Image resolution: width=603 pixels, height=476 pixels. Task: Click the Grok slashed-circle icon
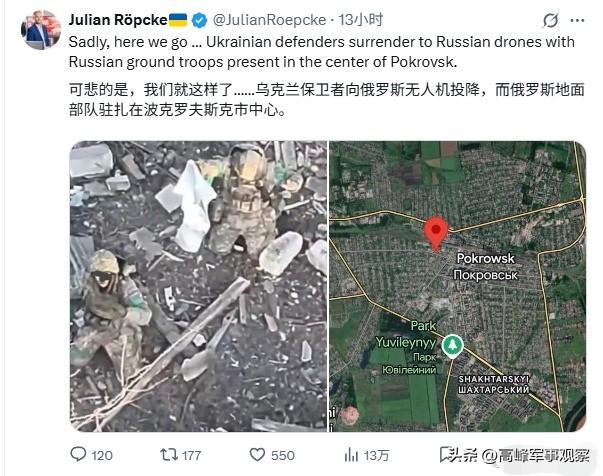click(x=551, y=20)
